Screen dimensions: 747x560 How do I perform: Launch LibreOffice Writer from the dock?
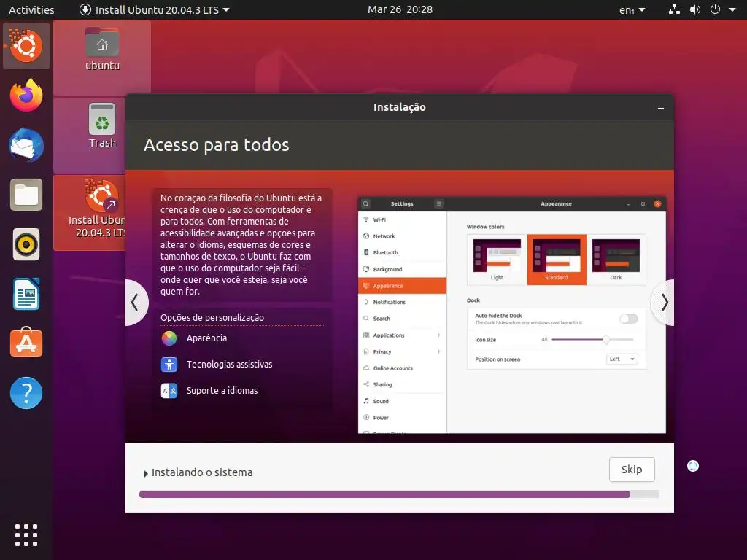coord(26,295)
